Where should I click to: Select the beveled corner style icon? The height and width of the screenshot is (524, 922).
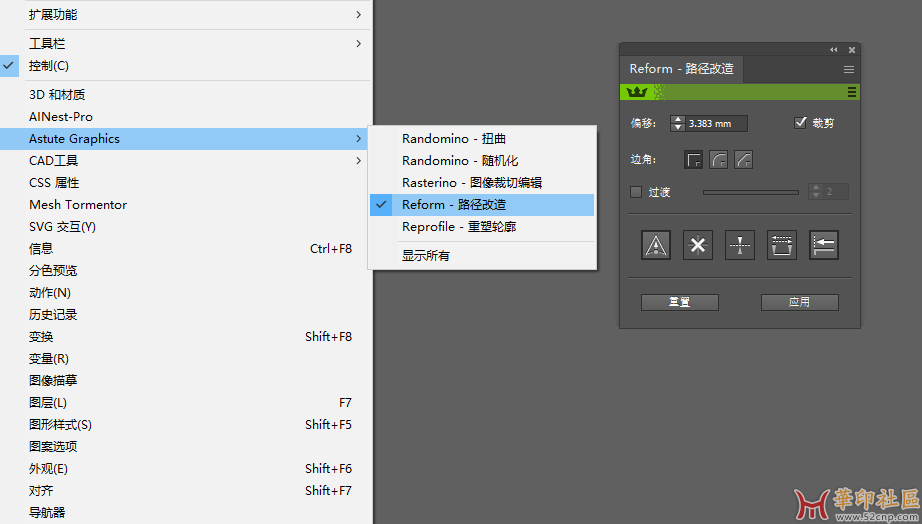743,159
